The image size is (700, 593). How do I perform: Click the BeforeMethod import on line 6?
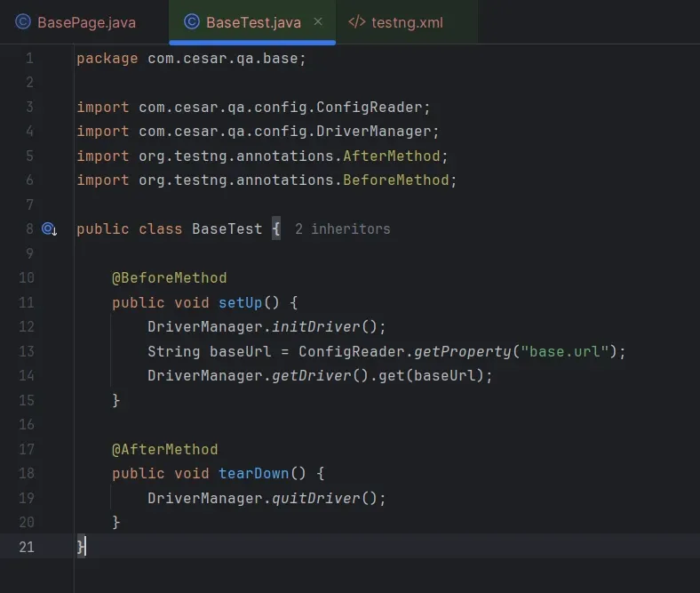pyautogui.click(x=396, y=180)
